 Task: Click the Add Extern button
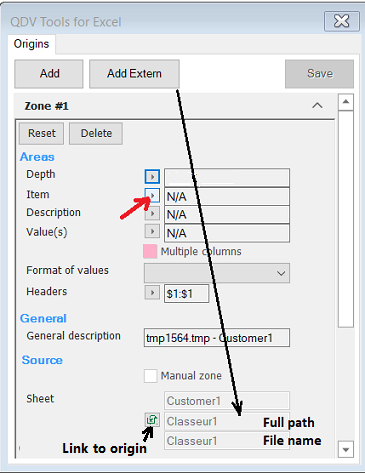134,74
